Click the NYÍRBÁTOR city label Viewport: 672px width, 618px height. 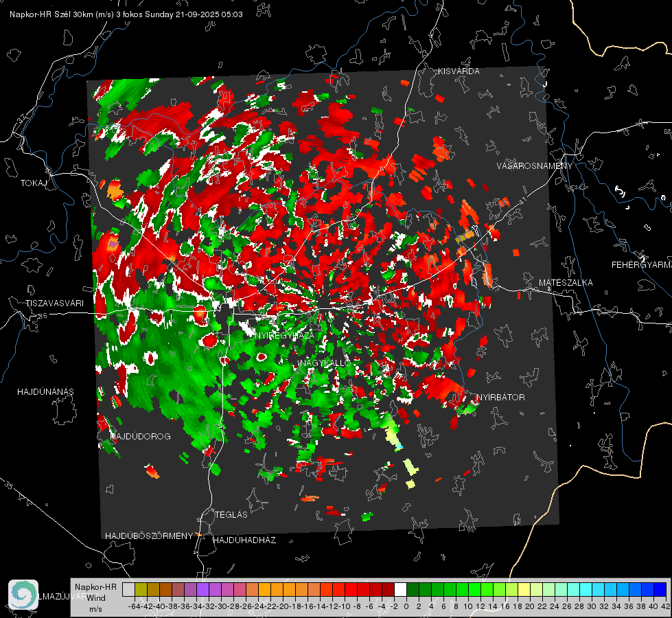coord(500,397)
